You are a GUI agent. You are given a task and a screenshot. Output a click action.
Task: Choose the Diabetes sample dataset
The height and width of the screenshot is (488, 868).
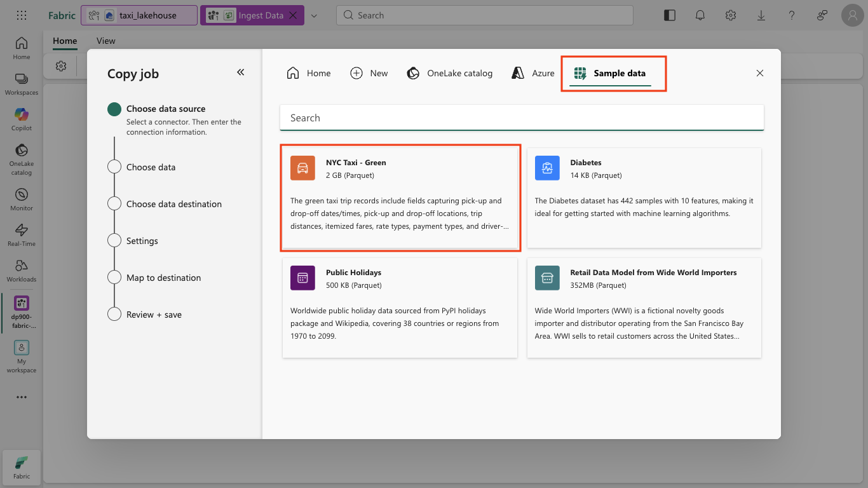click(644, 197)
